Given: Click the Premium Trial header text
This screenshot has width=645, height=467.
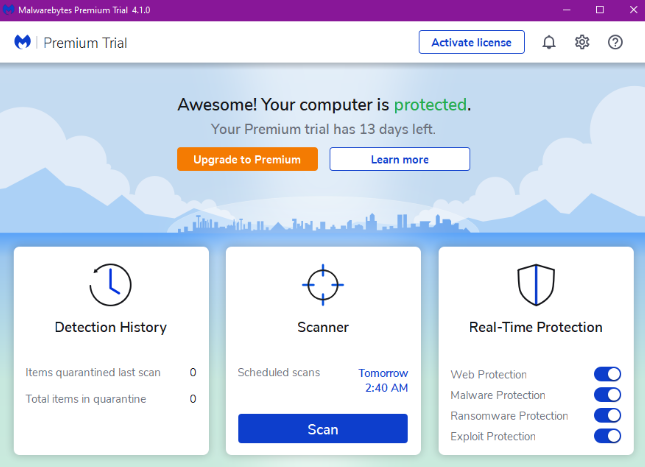Looking at the screenshot, I should (x=85, y=43).
